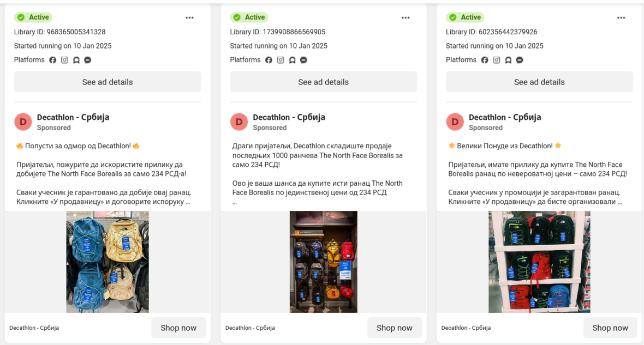Screen dimensions: 644x345
Task: Click the Instagram platform icon on ad 968365005341328
Action: 64,60
